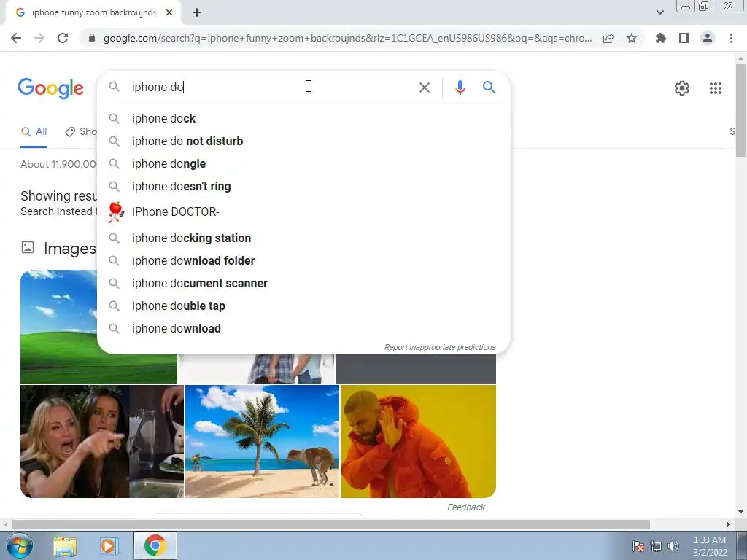This screenshot has height=560, width=747.
Task: Click Report inappropriate predictions
Action: tap(440, 347)
